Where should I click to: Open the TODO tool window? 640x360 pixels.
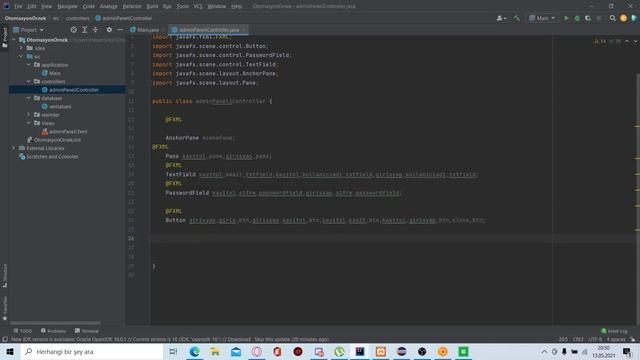coord(22,331)
